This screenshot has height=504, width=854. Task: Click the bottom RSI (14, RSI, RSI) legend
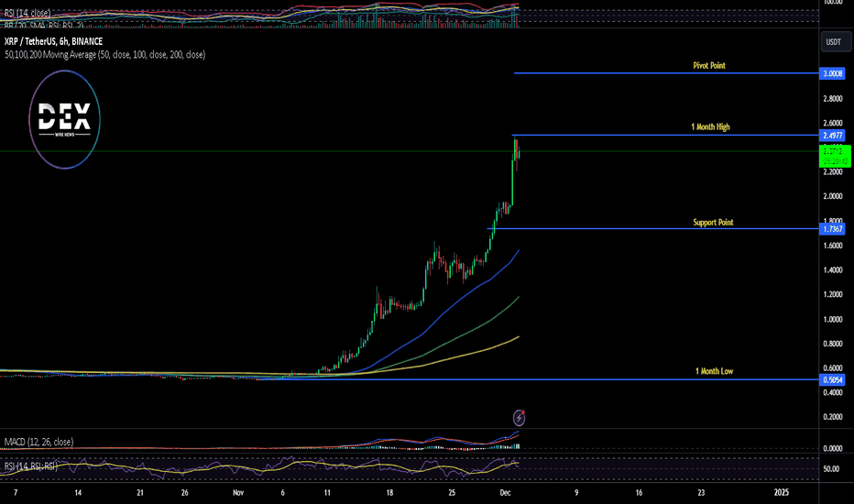tap(31, 466)
